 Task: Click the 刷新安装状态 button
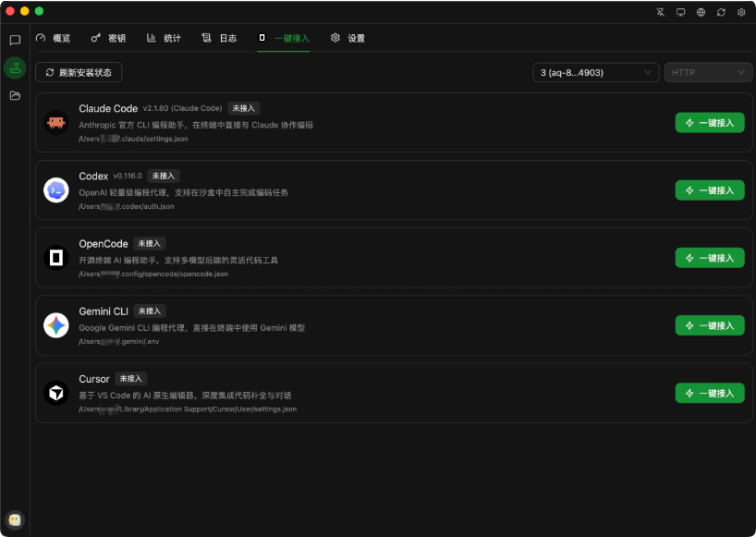[x=79, y=71]
